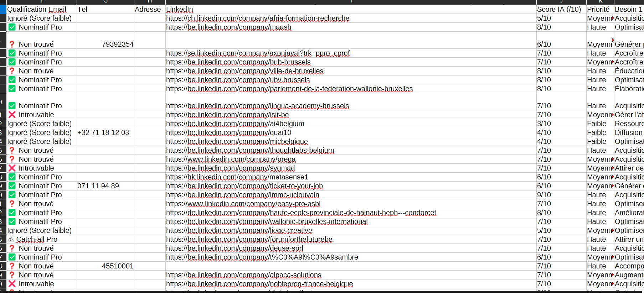The width and height of the screenshot is (644, 293).
Task: Select the phone cell '071 11 94 89'
Action: tap(105, 186)
